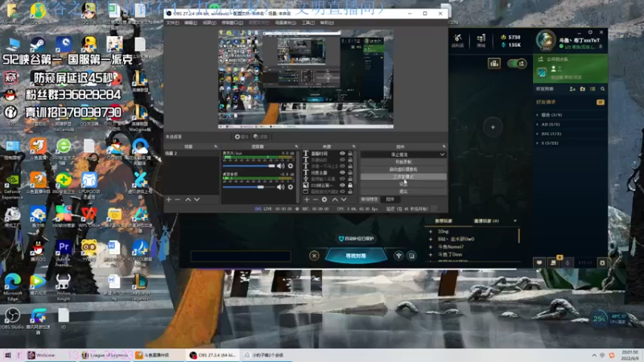This screenshot has height=362, width=644.
Task: Hide the 直播时间 source with eye icon
Action: coord(342,153)
